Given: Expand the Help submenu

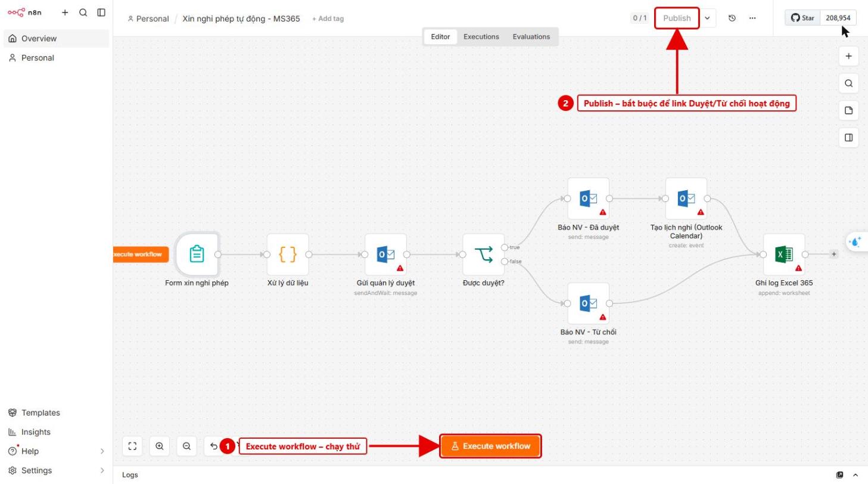Looking at the screenshot, I should coord(102,451).
